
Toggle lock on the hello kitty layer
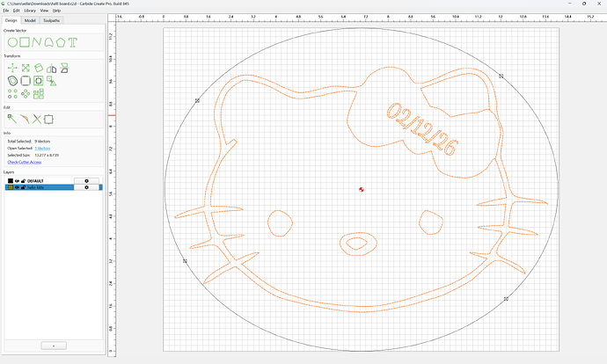(23, 187)
